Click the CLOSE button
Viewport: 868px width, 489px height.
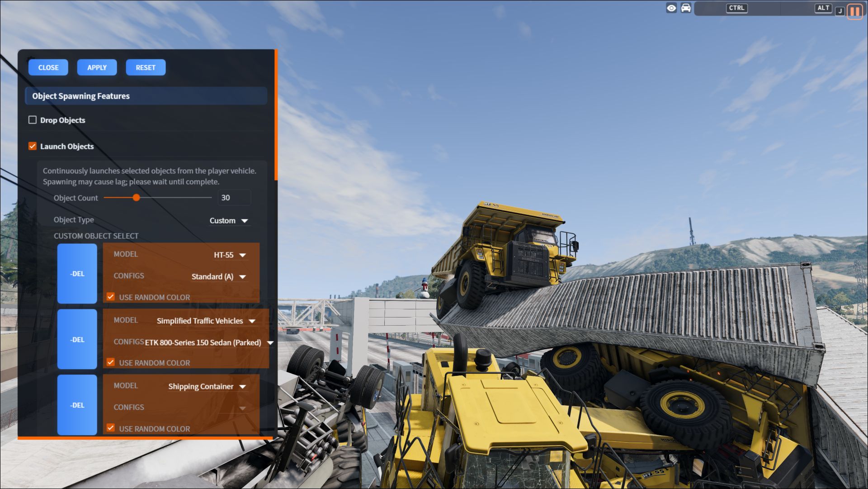pos(48,67)
